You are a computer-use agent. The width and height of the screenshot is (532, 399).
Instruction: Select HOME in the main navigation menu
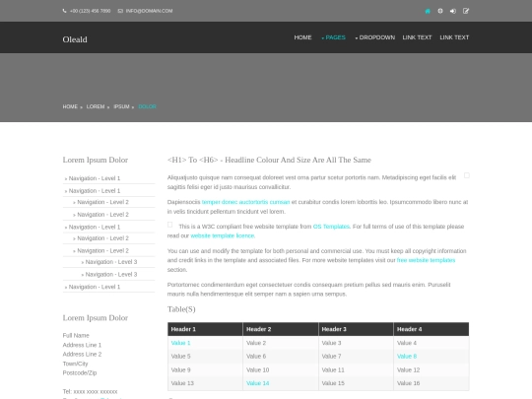302,37
